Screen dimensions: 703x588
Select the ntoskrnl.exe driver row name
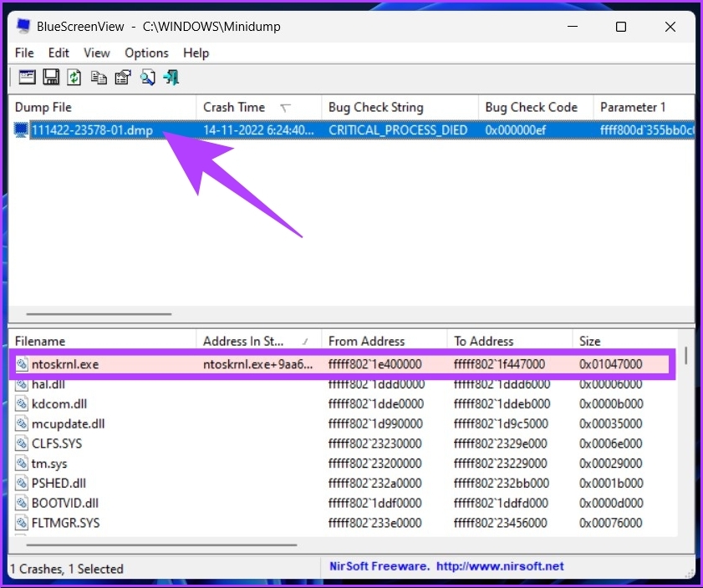click(x=65, y=364)
